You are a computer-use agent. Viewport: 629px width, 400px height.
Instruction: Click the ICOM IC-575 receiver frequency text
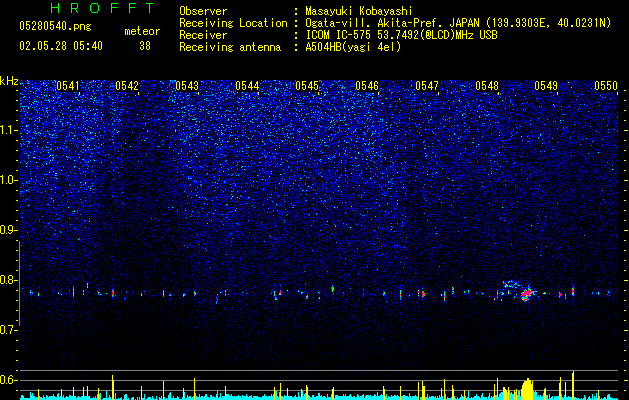(x=402, y=35)
